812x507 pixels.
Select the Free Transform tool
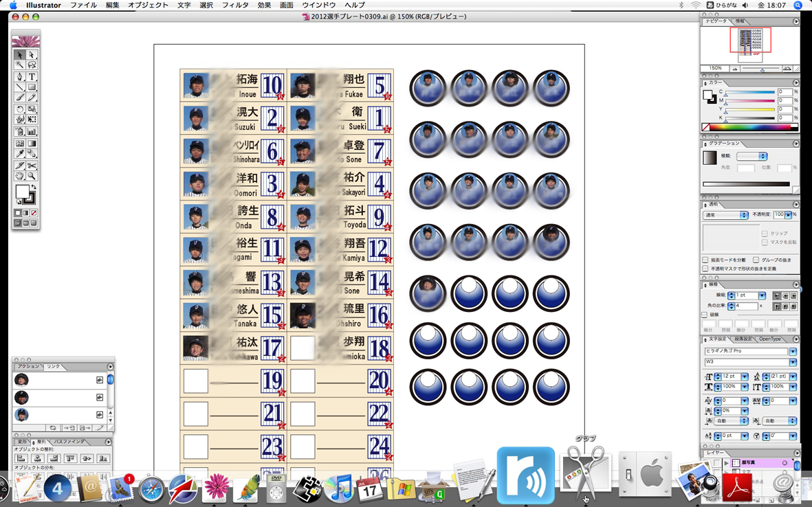click(x=32, y=120)
